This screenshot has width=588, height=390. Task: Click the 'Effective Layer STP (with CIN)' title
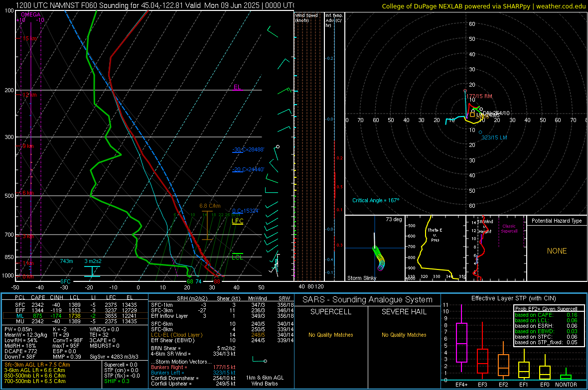tap(514, 298)
